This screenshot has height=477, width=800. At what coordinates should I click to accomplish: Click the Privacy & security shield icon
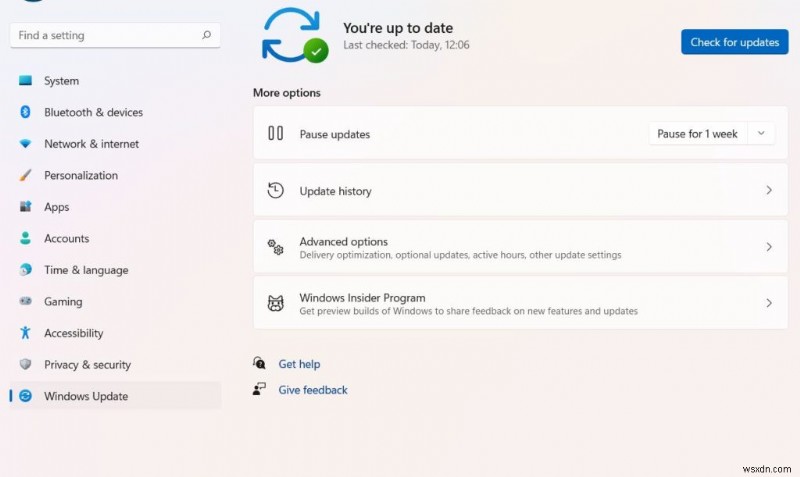pyautogui.click(x=25, y=364)
